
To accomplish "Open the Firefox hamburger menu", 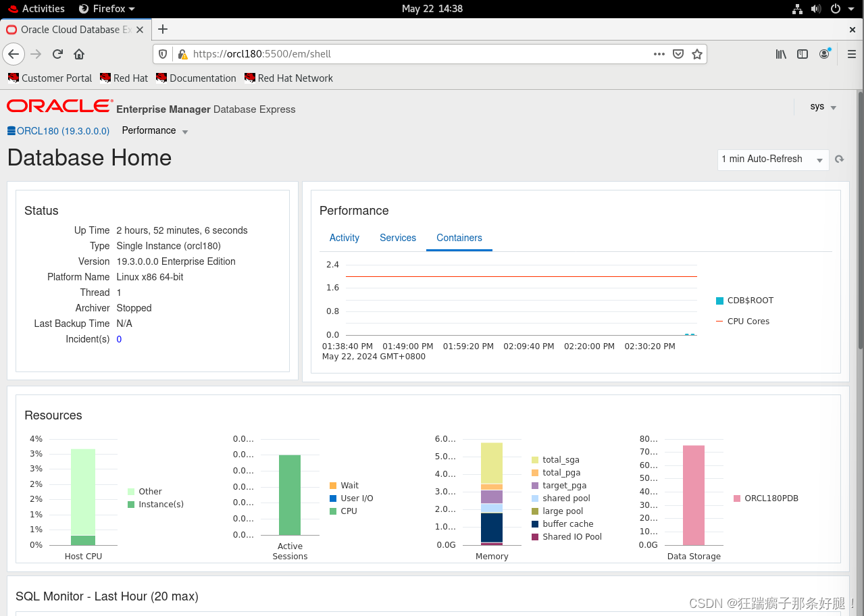I will tap(852, 54).
